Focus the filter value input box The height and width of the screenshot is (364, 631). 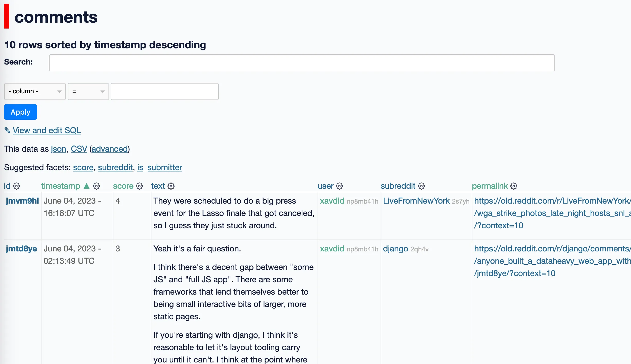pos(165,92)
